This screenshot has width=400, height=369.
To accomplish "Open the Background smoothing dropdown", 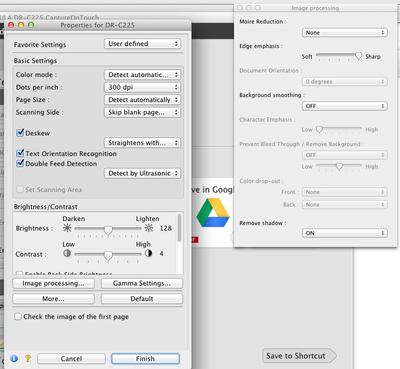I will coord(345,106).
